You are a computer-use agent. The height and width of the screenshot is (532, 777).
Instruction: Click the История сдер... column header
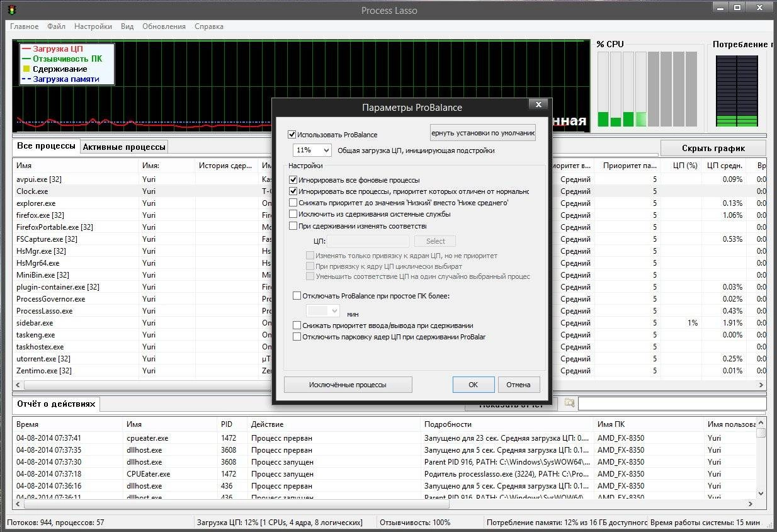tap(227, 166)
